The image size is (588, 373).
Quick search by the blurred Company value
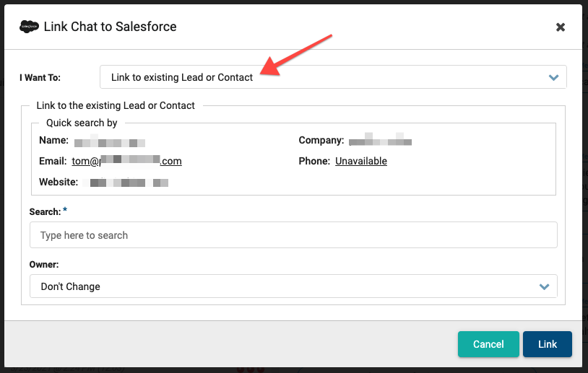click(380, 141)
